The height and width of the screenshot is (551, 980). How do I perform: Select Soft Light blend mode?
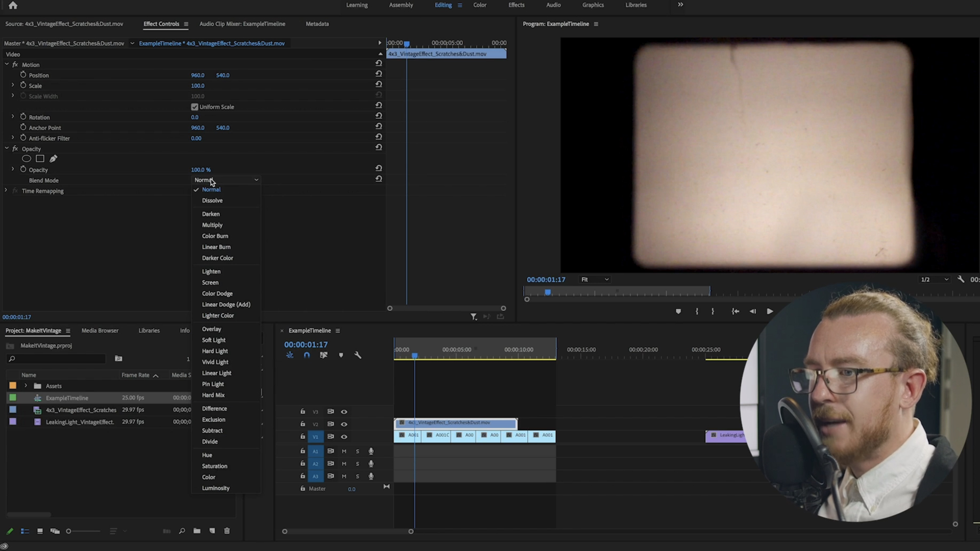pyautogui.click(x=213, y=340)
